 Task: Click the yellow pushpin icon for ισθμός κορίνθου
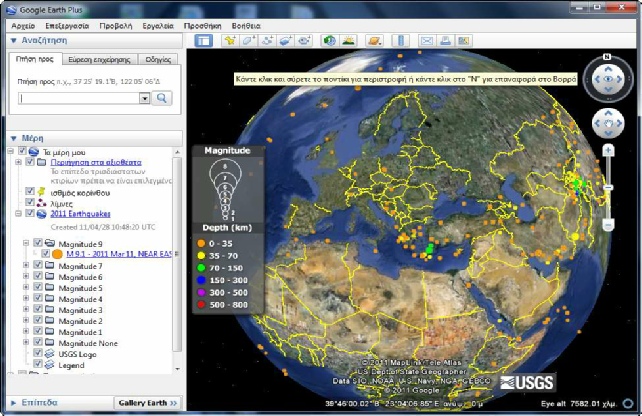(41, 192)
